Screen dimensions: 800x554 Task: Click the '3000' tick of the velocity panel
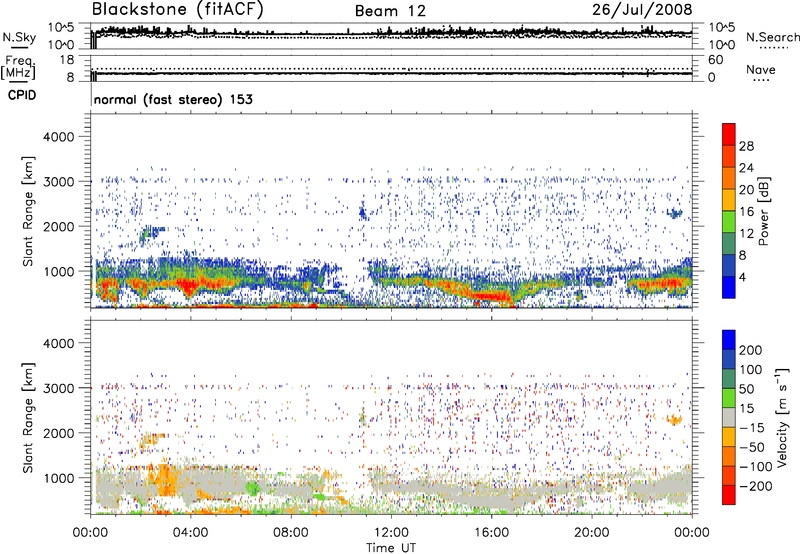58,388
